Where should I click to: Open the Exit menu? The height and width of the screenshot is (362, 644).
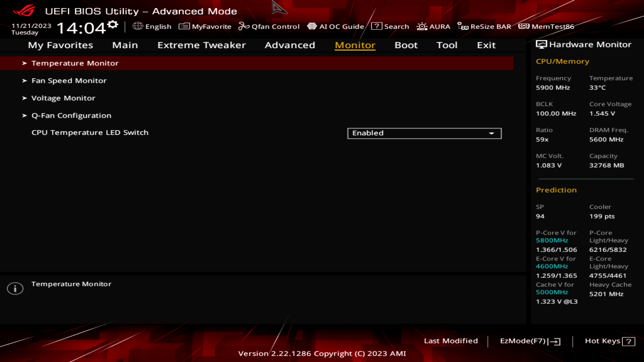click(x=486, y=45)
